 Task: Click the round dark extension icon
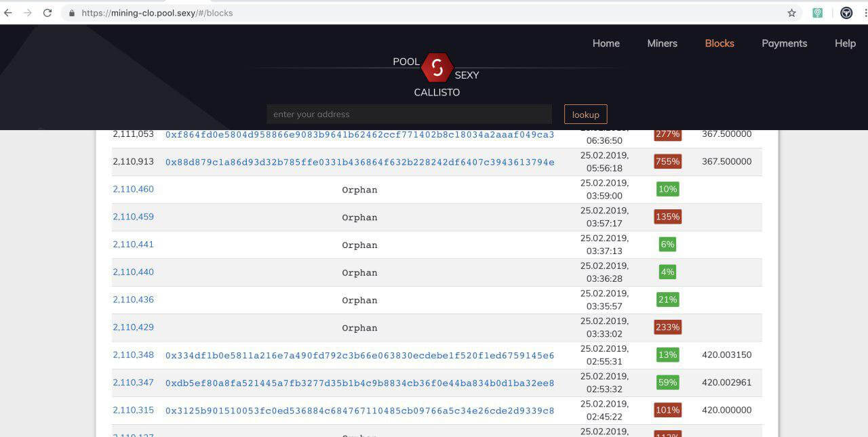tap(846, 13)
